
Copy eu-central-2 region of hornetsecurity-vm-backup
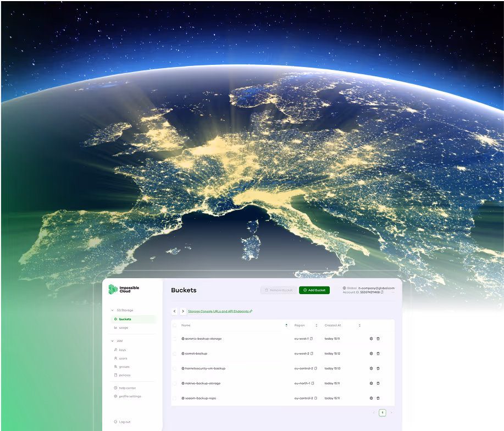pyautogui.click(x=315, y=368)
